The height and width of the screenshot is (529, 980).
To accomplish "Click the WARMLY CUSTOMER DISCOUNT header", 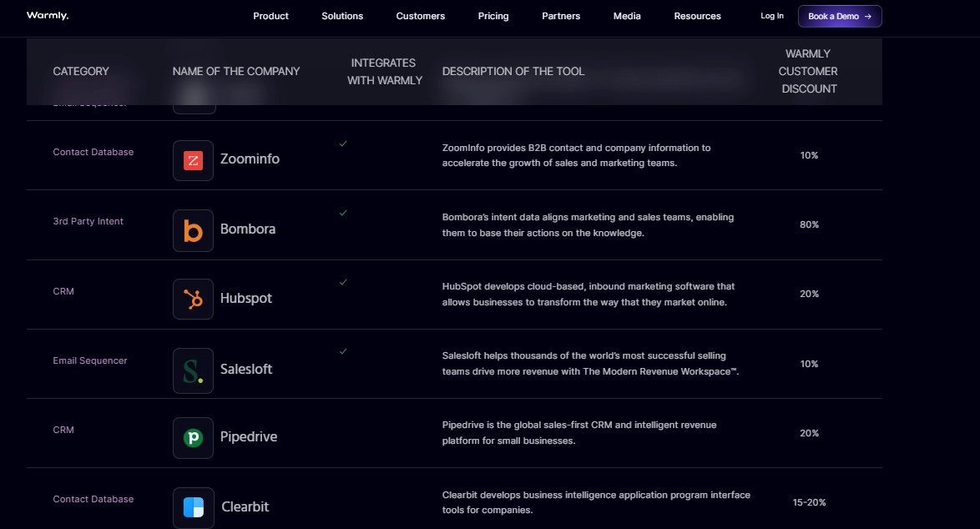I will click(x=808, y=71).
